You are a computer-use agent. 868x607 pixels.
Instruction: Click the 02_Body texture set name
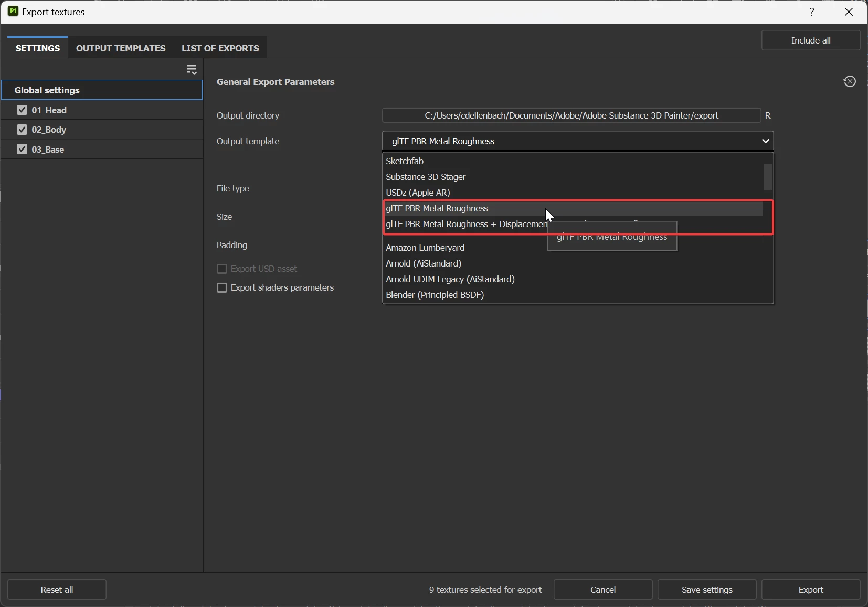tap(49, 130)
